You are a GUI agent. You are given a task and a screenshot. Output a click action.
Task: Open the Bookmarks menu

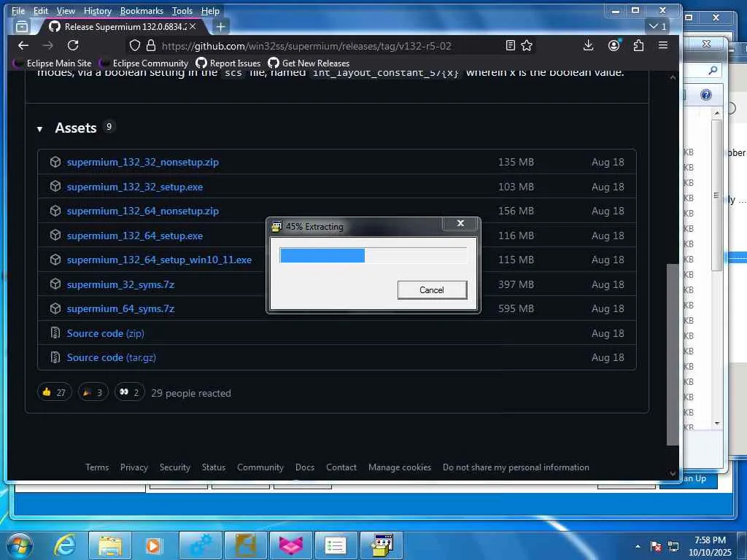coord(142,11)
